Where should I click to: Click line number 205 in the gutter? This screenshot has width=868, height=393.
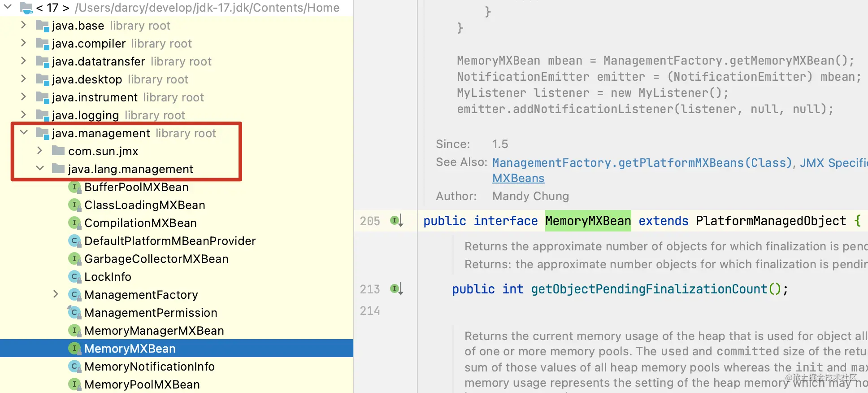click(x=370, y=221)
